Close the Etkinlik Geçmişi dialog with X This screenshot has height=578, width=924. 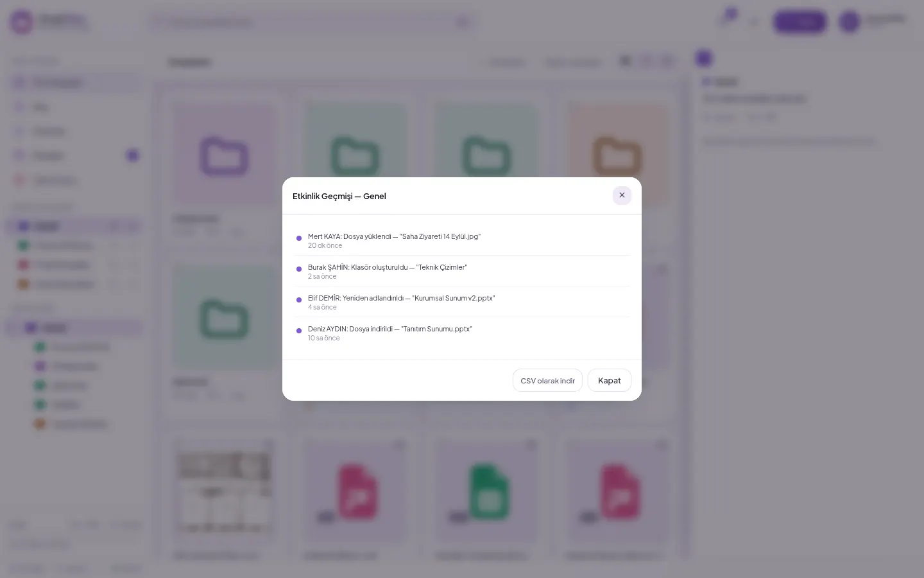[622, 195]
